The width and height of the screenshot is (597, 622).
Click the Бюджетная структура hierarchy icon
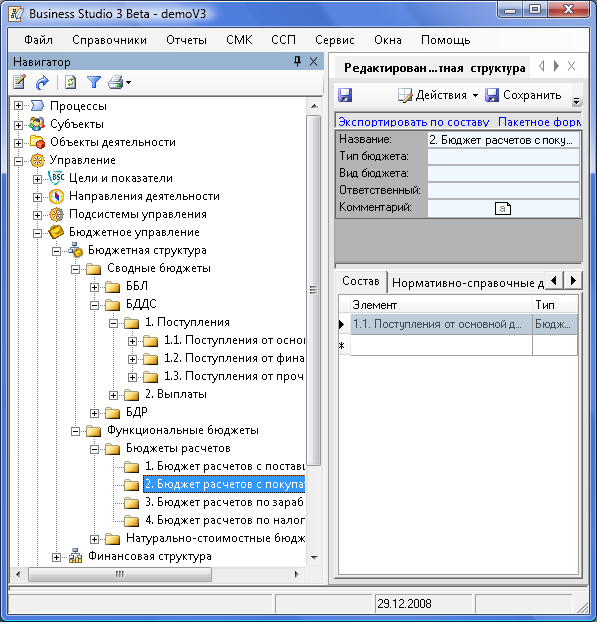[x=75, y=250]
